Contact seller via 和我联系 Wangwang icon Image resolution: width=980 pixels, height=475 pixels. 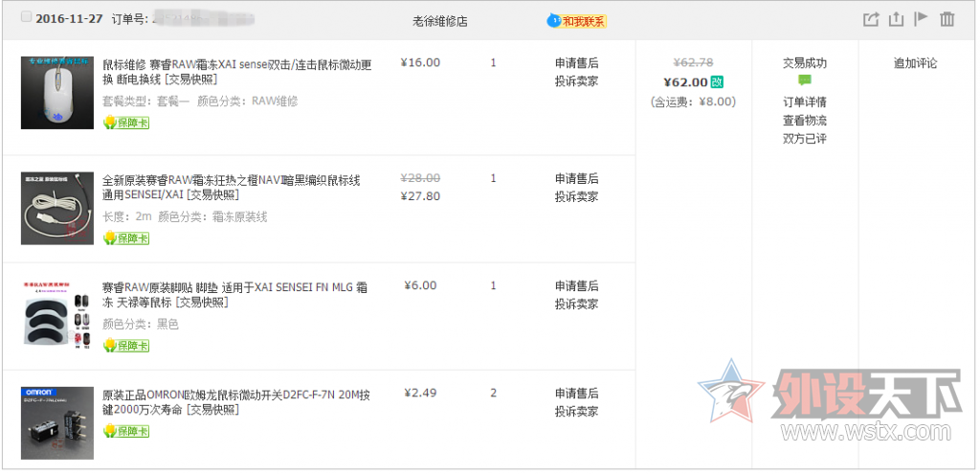(x=577, y=21)
